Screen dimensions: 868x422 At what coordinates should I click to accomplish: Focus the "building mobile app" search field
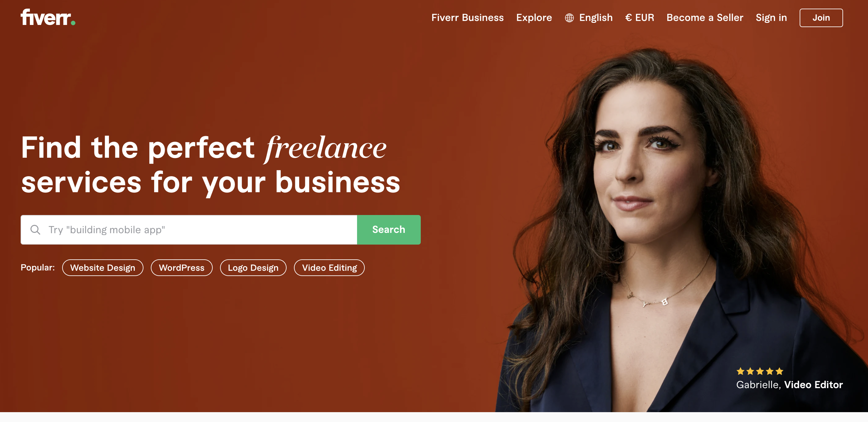[189, 230]
